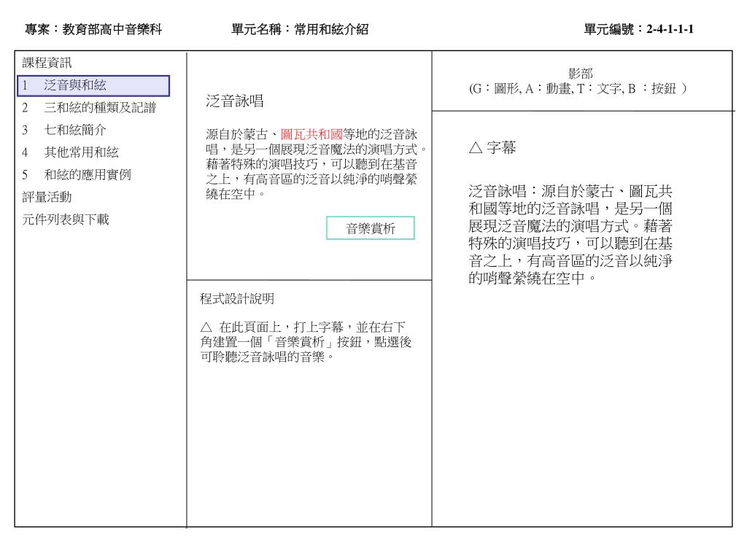Click 單元名稱：常用和絃介紹 in the header
The height and width of the screenshot is (560, 747).
(x=300, y=29)
